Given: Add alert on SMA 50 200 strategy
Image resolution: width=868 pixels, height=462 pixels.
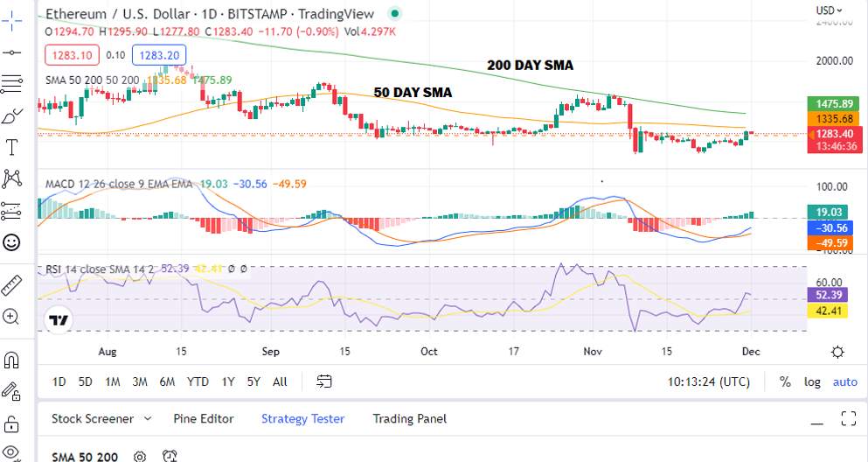Looking at the screenshot, I should pos(170,456).
